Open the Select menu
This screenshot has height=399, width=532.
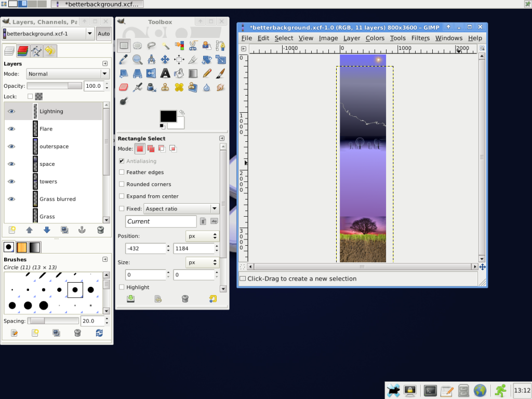[x=284, y=38]
